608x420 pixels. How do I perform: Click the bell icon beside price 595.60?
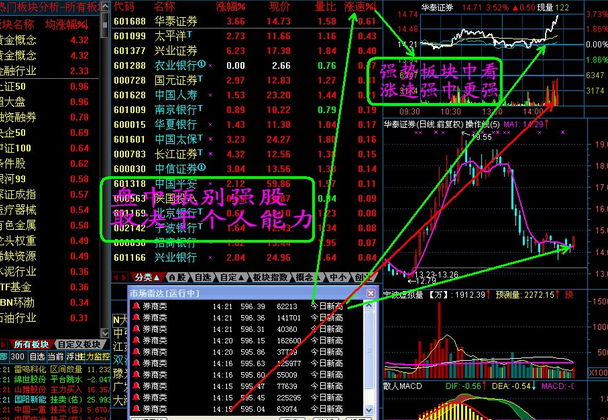(x=136, y=375)
